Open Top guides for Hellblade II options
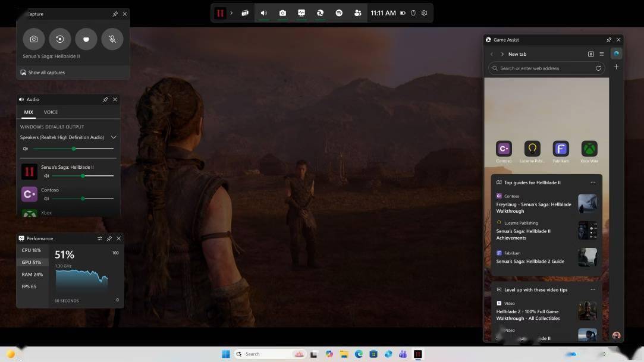 [593, 182]
